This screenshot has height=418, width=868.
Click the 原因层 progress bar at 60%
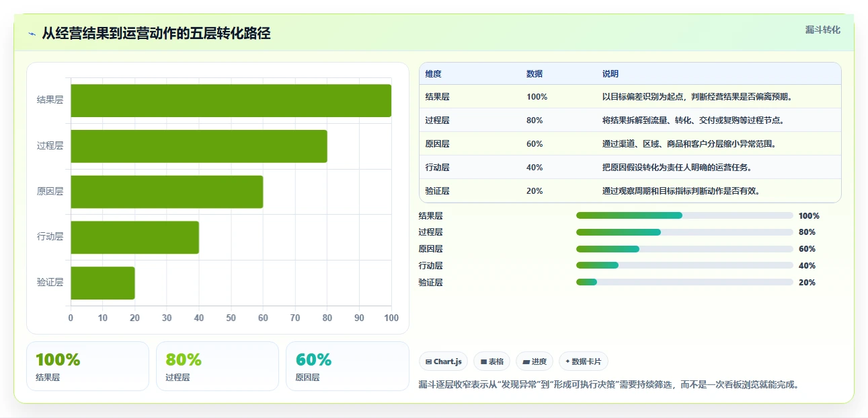(x=684, y=249)
